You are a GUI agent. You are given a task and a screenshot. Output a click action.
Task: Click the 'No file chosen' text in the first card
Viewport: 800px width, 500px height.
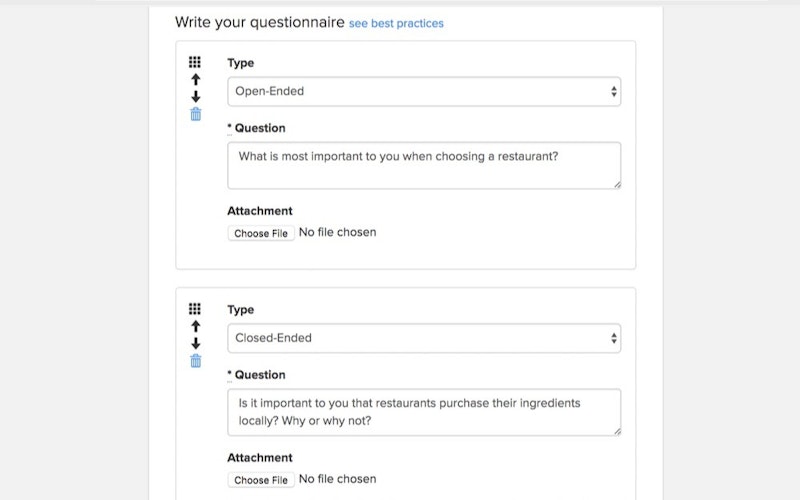[x=337, y=232]
